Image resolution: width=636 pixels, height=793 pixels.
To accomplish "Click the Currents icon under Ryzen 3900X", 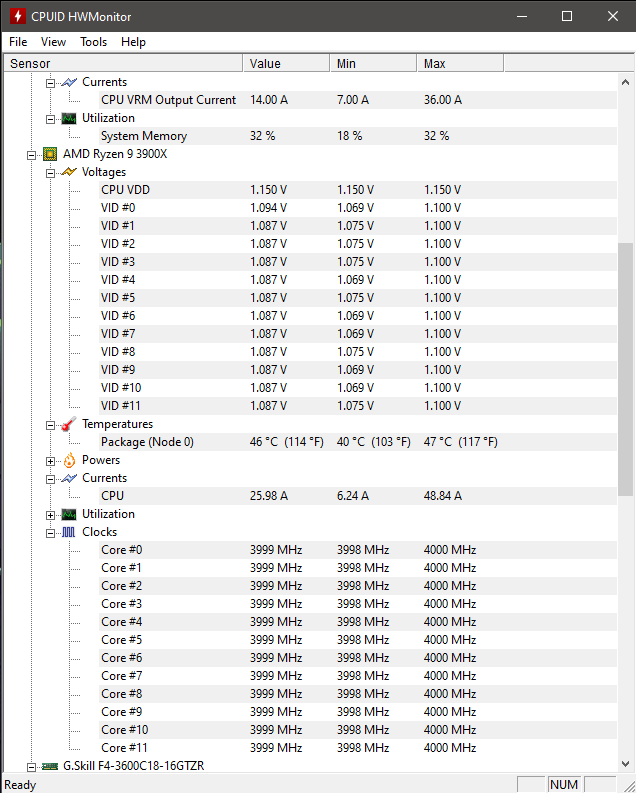I will pyautogui.click(x=69, y=478).
